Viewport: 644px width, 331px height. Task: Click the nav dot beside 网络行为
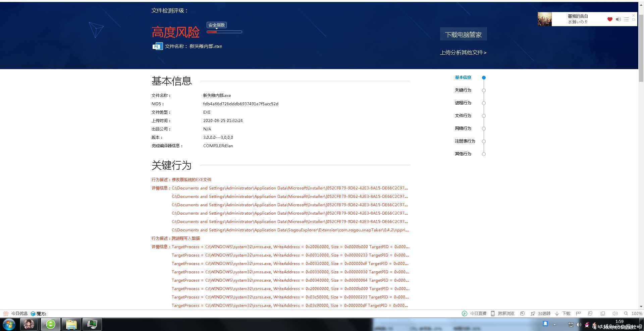[484, 128]
